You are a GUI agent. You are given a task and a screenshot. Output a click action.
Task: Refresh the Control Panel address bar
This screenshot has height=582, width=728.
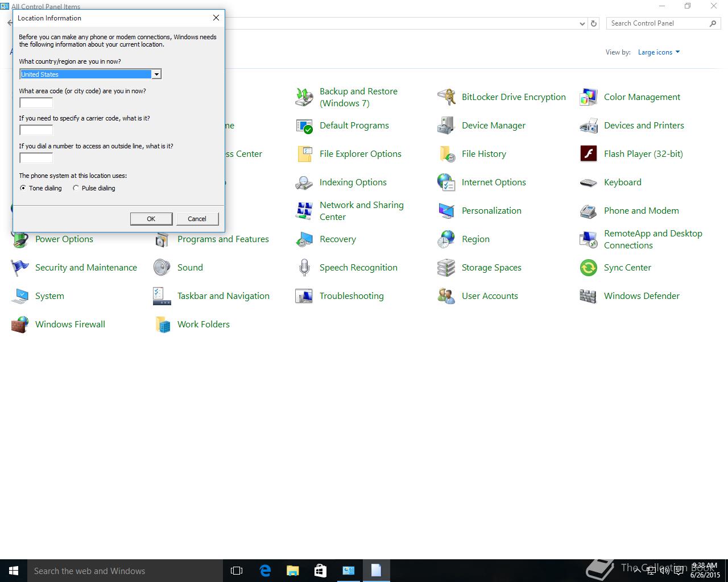tap(594, 24)
